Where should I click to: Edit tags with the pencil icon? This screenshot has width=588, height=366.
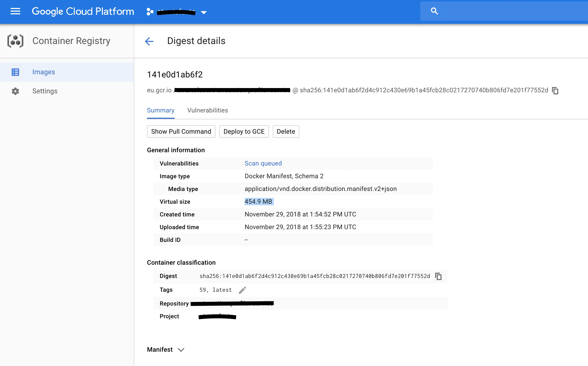[x=242, y=290]
